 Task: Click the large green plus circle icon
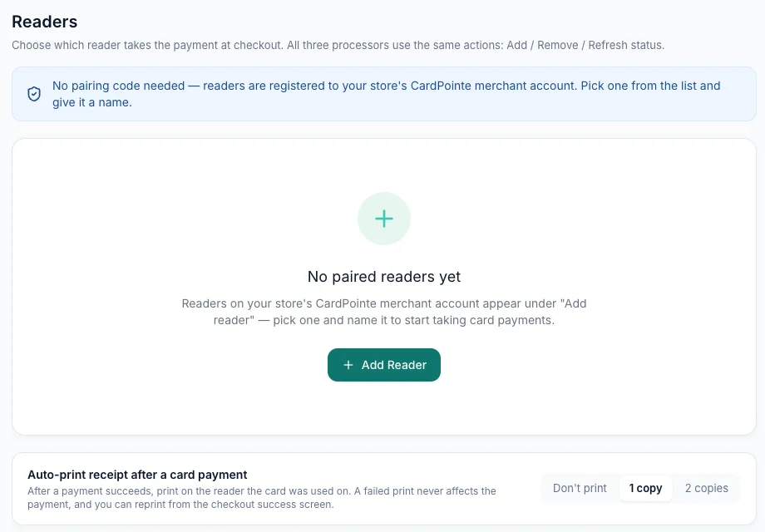384,219
